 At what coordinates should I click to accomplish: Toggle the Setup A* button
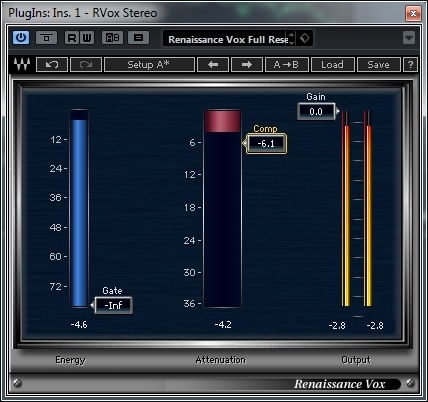tap(149, 64)
